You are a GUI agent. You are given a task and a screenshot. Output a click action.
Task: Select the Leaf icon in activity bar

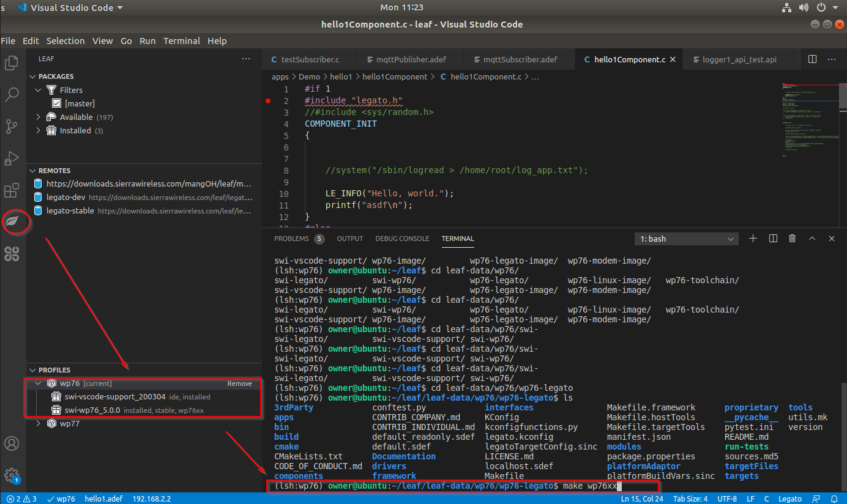[x=12, y=222]
